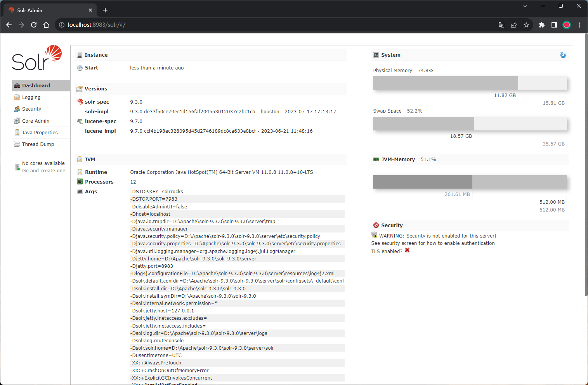Click the Runtime icon
588x385 pixels.
coord(80,172)
